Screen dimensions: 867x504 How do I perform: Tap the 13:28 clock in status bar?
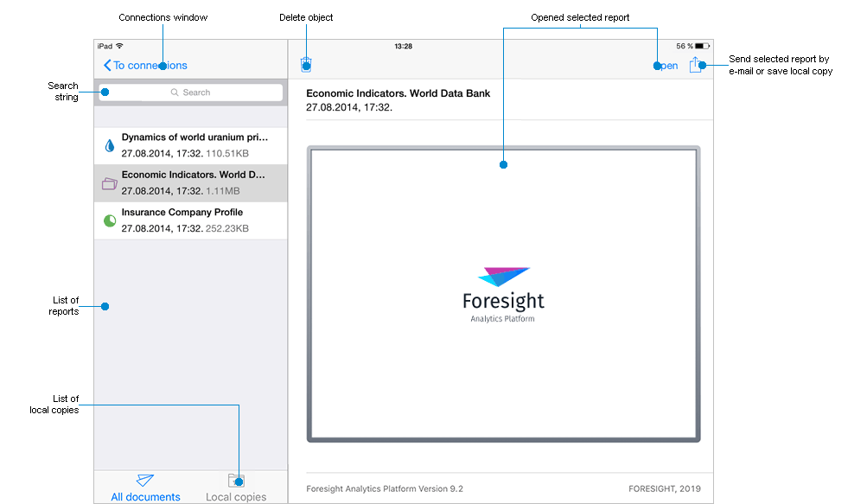point(403,47)
